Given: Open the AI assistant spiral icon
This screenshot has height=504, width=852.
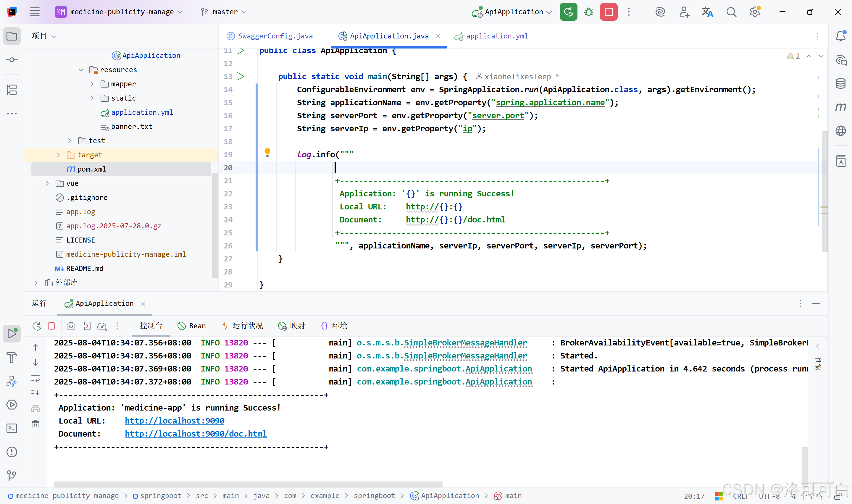Looking at the screenshot, I should pos(660,12).
